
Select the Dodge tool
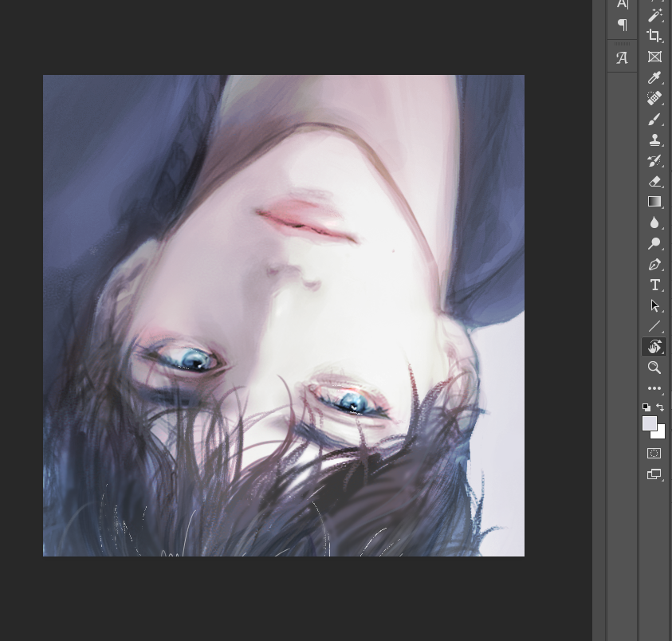654,243
